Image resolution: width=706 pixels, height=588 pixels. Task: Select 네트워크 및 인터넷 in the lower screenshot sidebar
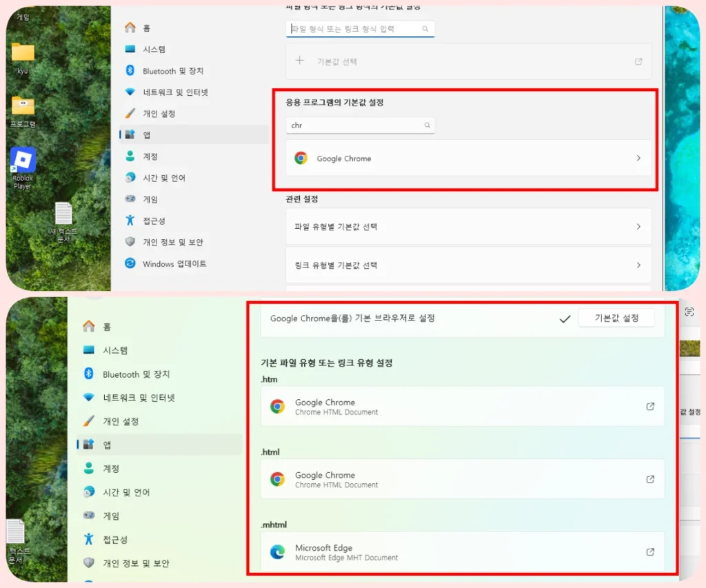pos(139,398)
